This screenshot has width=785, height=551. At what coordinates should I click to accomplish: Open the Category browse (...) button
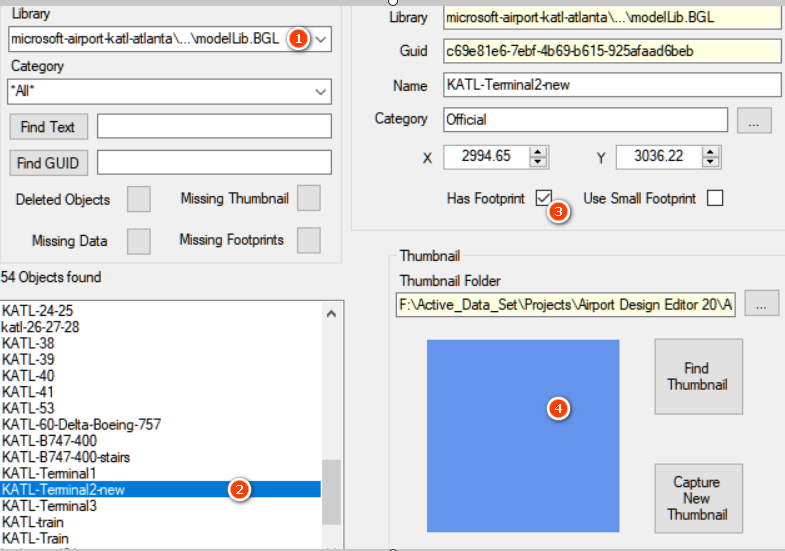pyautogui.click(x=754, y=120)
